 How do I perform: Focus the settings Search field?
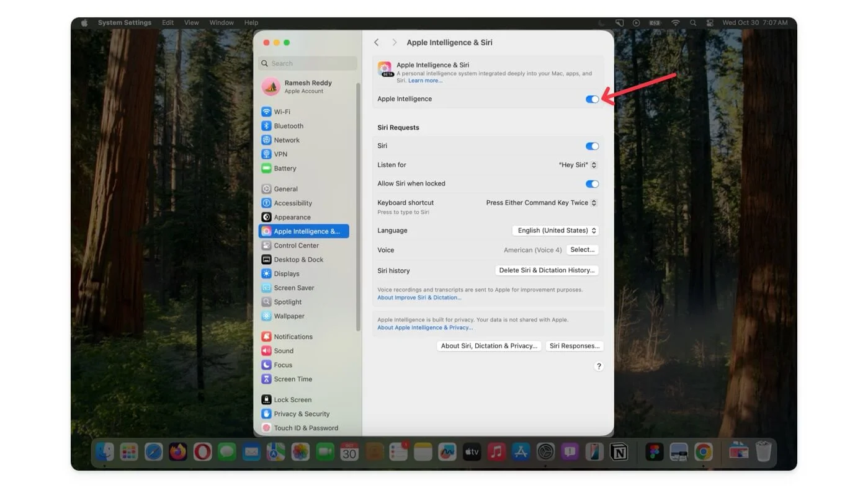pyautogui.click(x=308, y=63)
